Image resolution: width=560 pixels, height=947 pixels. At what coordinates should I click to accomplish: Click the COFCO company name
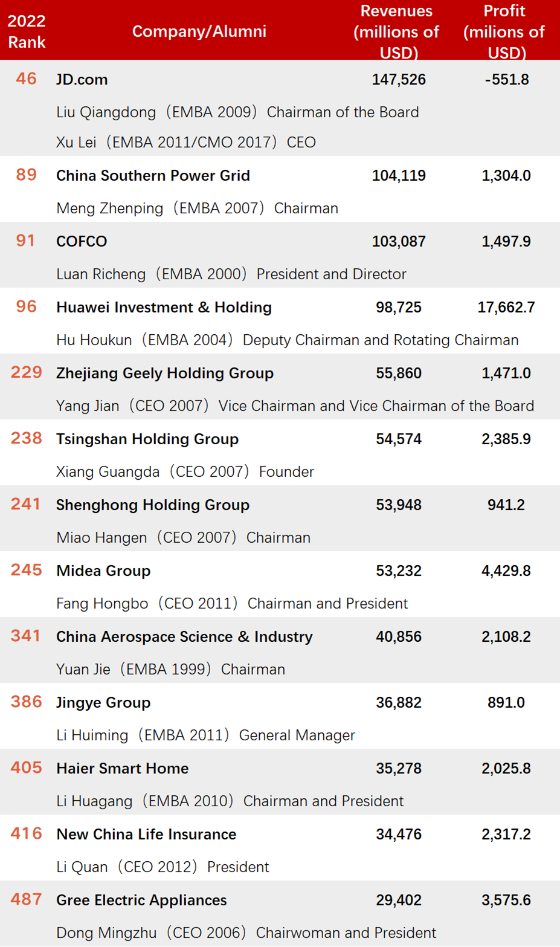pos(82,242)
